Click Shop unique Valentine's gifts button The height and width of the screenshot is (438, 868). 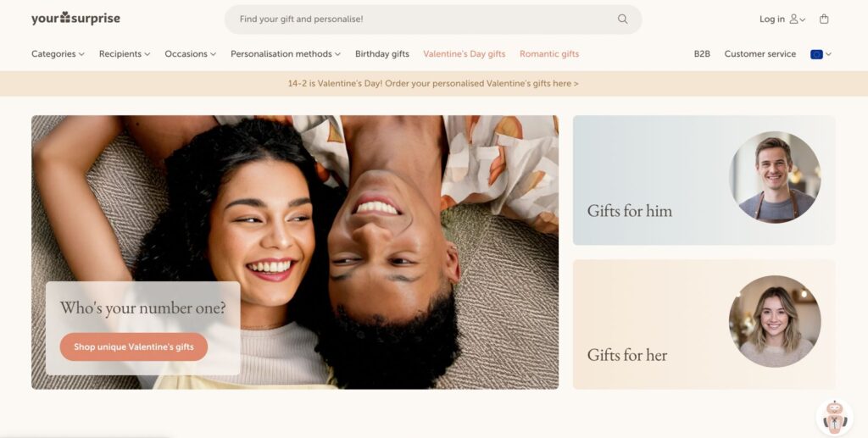(134, 347)
